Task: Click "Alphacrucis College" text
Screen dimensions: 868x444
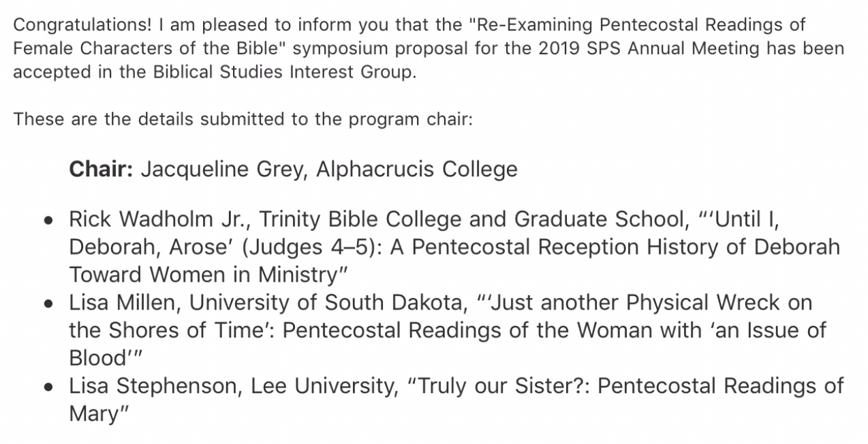Action: pyautogui.click(x=416, y=168)
